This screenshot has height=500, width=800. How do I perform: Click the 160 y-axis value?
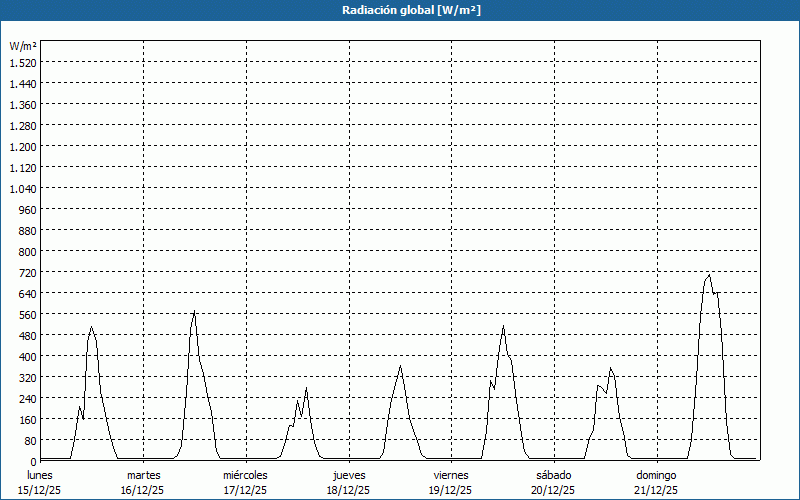(28, 420)
